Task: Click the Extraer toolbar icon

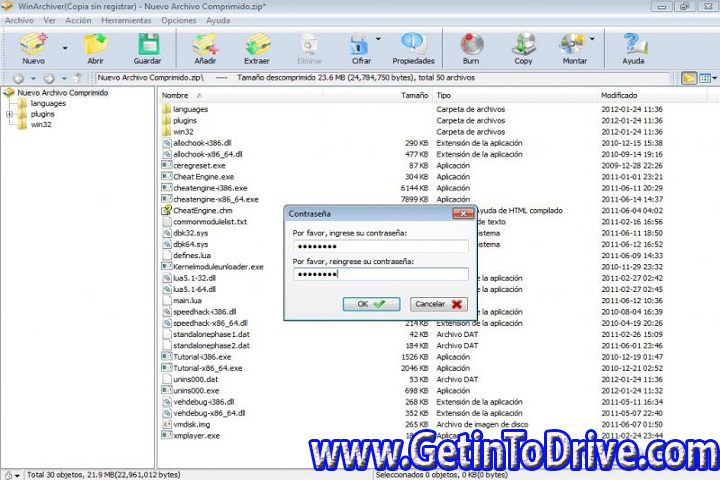Action: point(257,44)
